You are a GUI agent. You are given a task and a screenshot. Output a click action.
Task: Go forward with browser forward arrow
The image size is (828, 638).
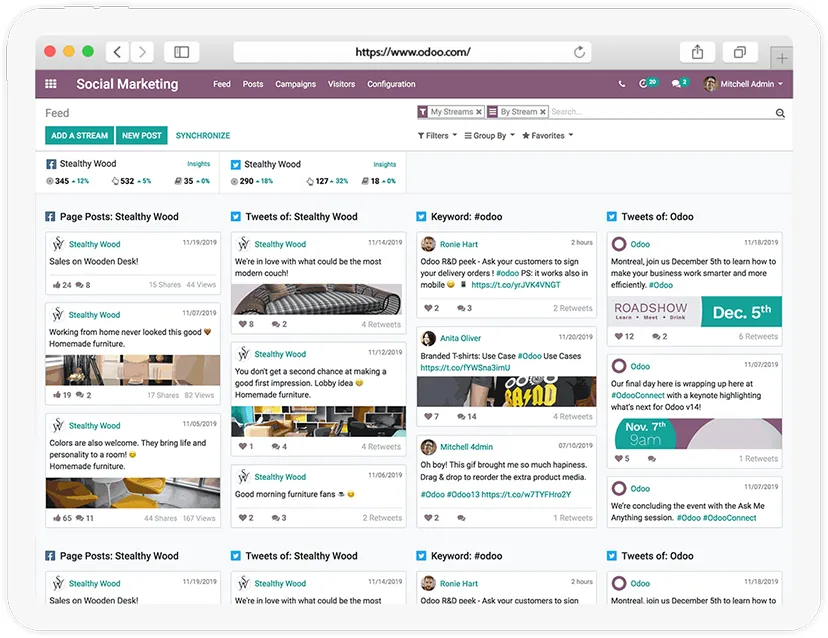(x=142, y=52)
